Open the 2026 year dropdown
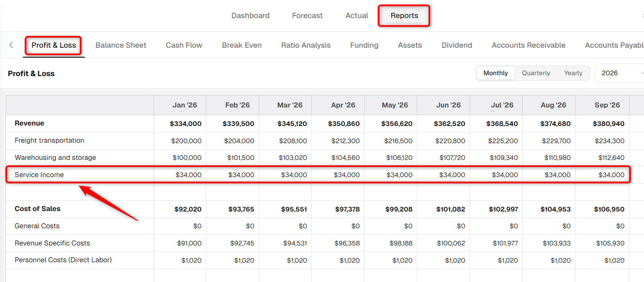 pyautogui.click(x=620, y=73)
